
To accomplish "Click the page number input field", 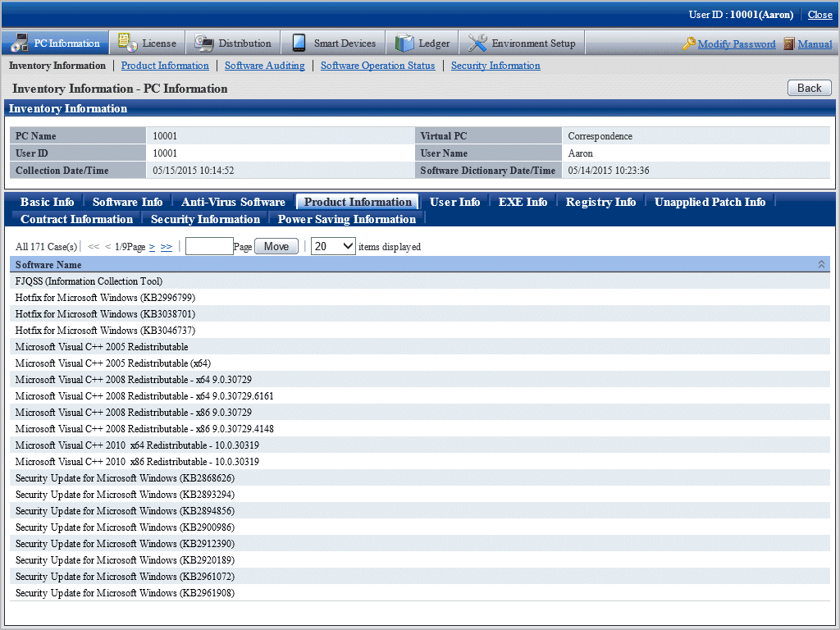I will [209, 246].
